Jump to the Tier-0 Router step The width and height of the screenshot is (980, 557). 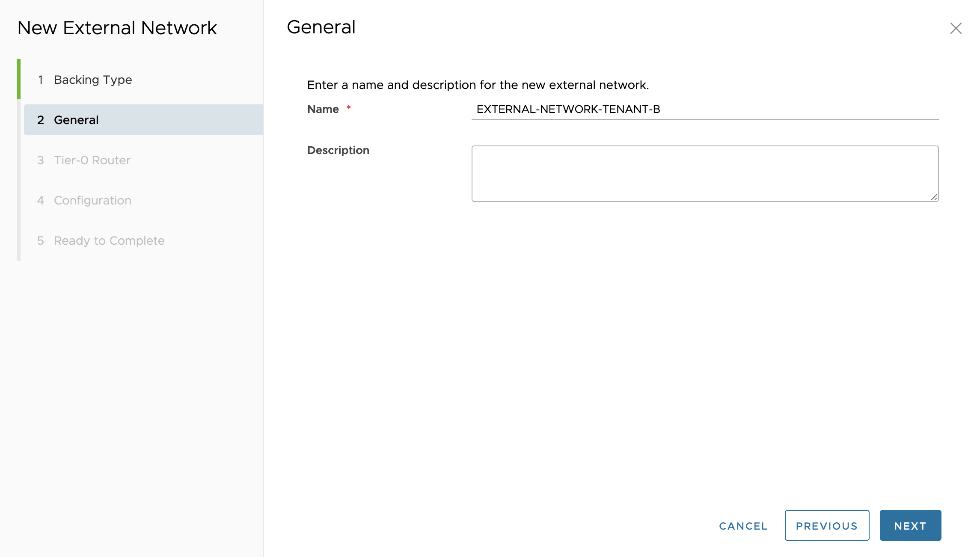[92, 160]
